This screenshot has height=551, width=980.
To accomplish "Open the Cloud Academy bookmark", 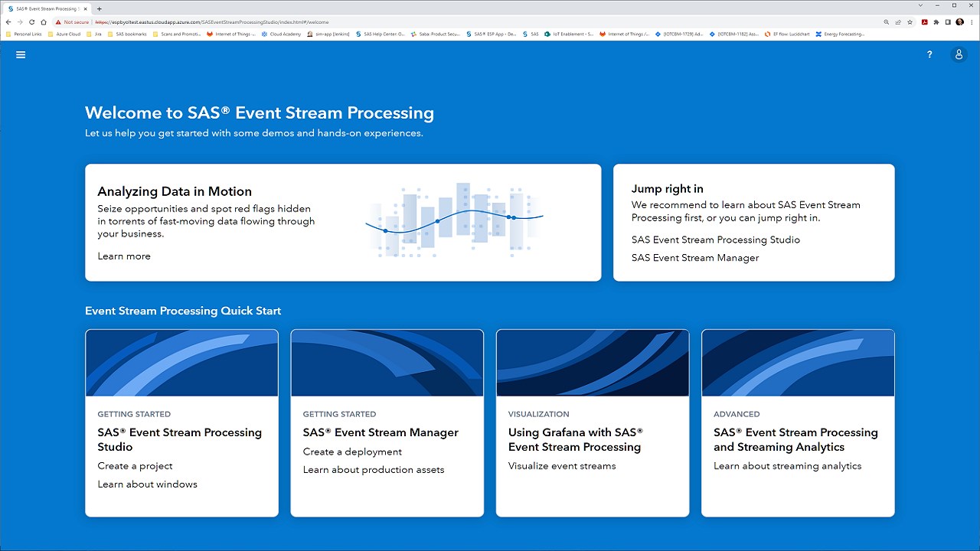I will [x=281, y=34].
